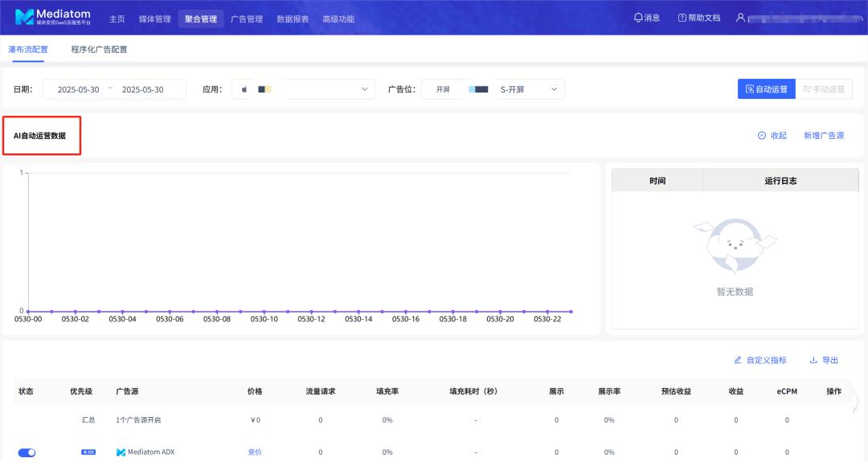
Task: Open 媒体管理 in the top navigation
Action: (155, 18)
